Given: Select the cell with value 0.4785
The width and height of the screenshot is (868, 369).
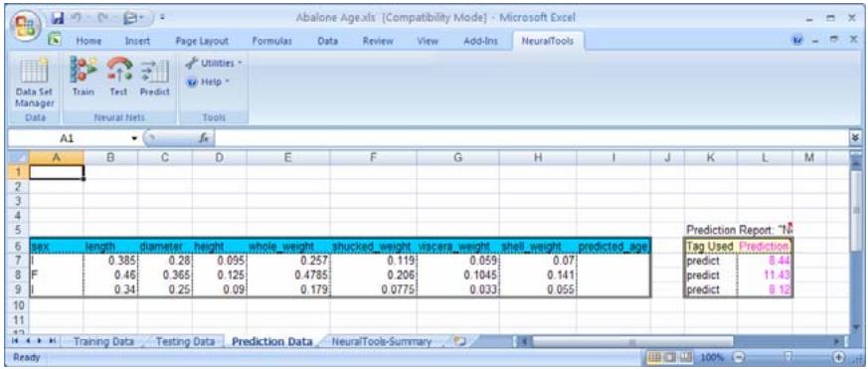Looking at the screenshot, I should pos(288,275).
